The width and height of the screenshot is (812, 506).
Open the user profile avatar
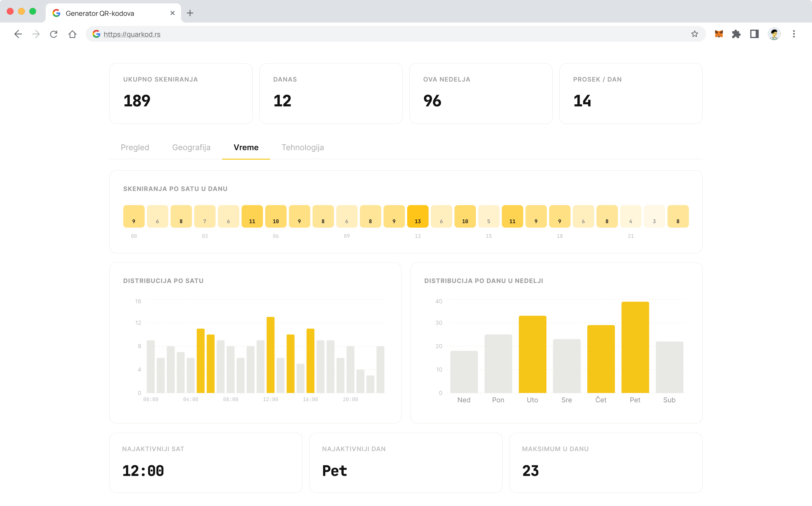[774, 34]
